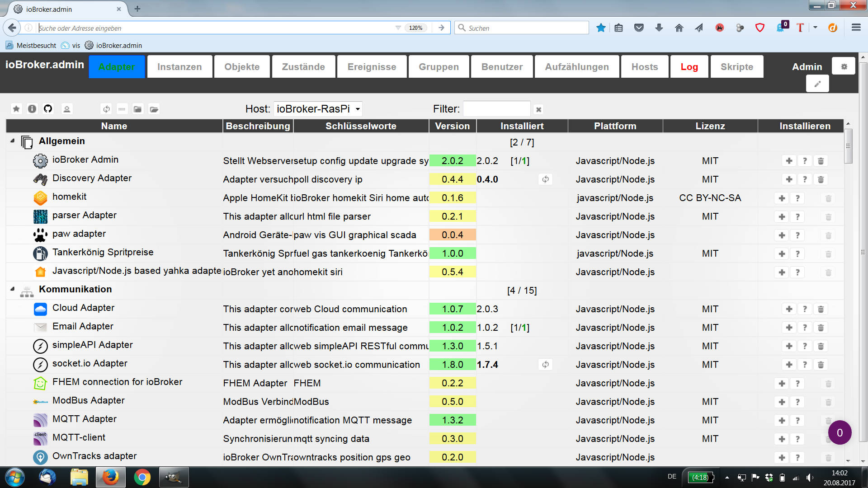Open help for MQTT Adapter
This screenshot has width=868, height=488.
[797, 420]
